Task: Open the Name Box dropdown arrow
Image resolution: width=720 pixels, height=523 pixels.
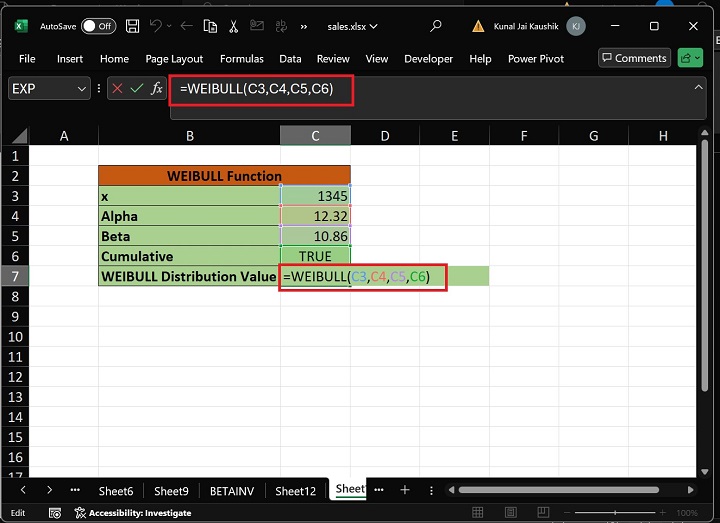Action: (82, 89)
